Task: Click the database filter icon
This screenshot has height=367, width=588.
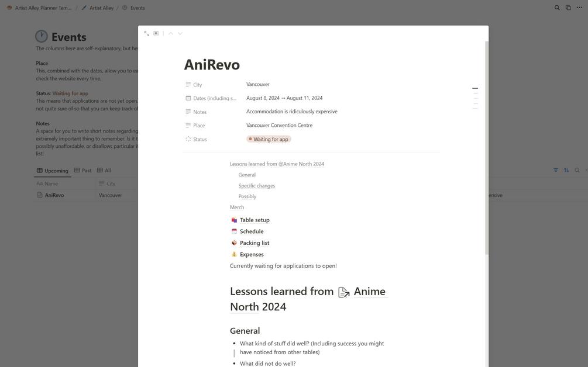Action: (x=556, y=171)
